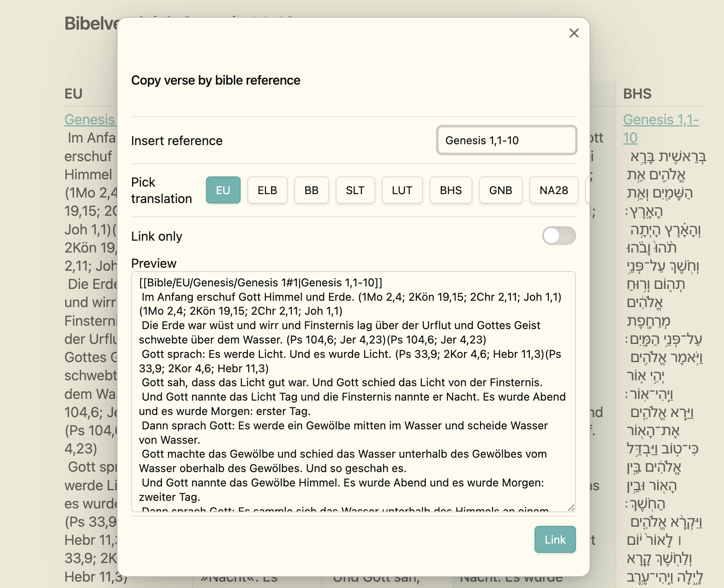Toggle the Link only switch

coord(559,236)
